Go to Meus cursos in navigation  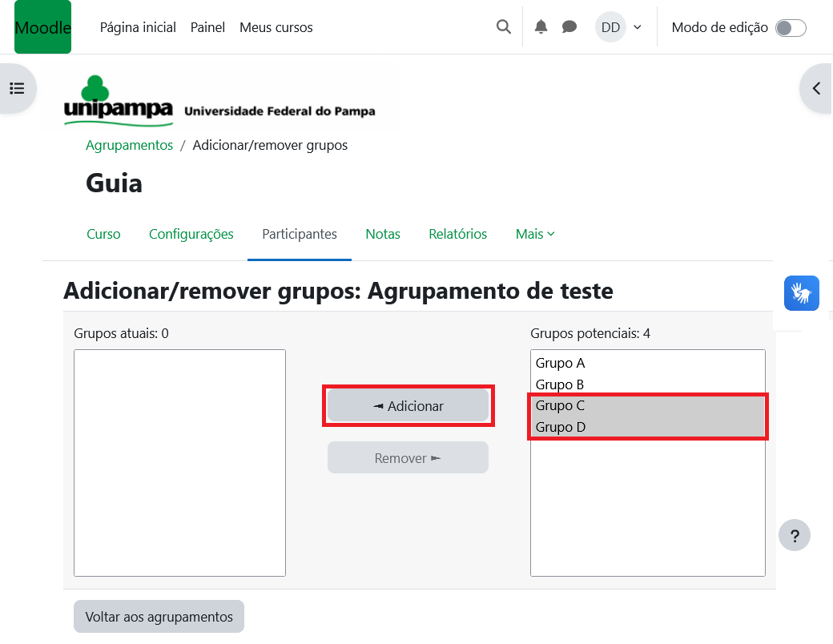[276, 27]
